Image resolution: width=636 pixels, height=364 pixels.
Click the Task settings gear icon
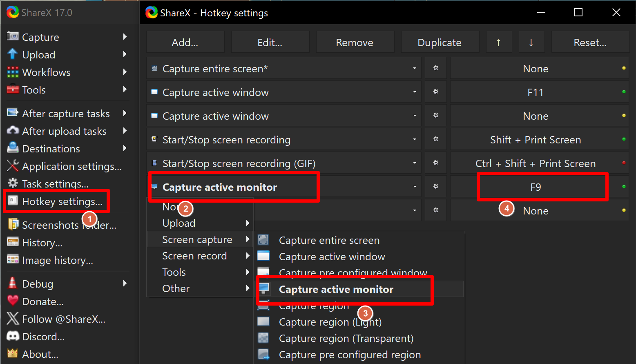coord(13,183)
